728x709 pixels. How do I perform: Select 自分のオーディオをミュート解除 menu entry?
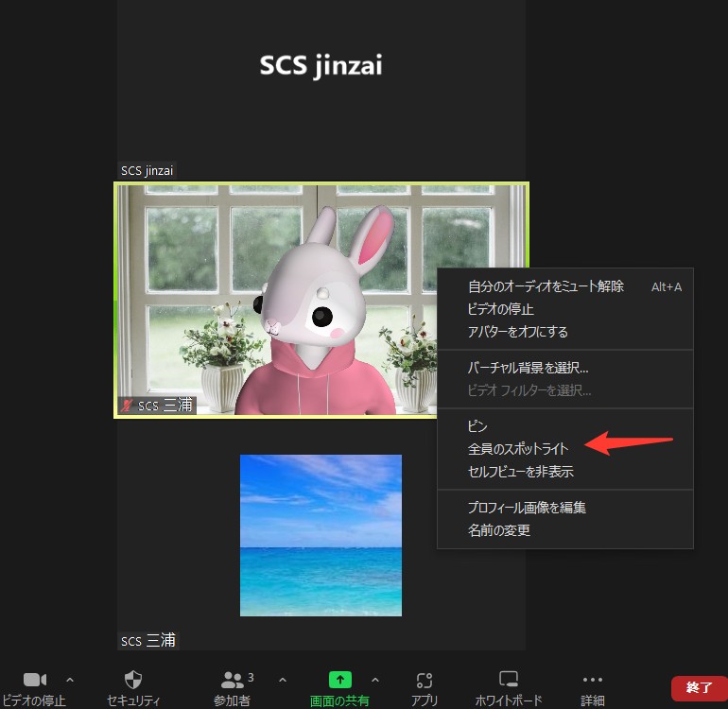pyautogui.click(x=565, y=286)
